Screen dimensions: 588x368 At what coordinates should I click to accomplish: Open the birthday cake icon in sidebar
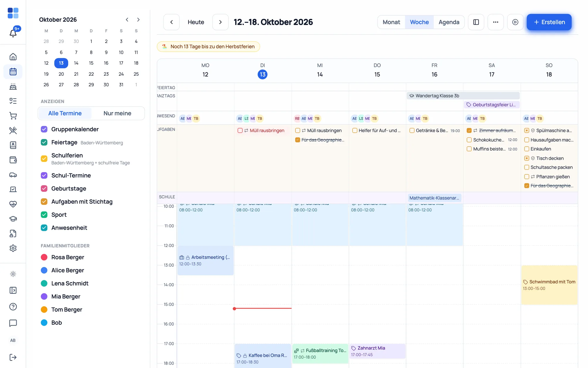pyautogui.click(x=13, y=86)
